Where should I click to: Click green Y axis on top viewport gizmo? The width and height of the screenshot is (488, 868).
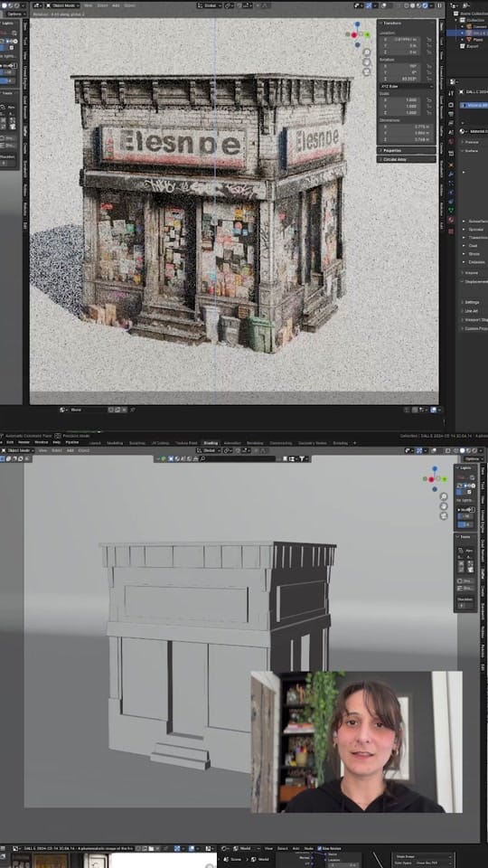367,34
